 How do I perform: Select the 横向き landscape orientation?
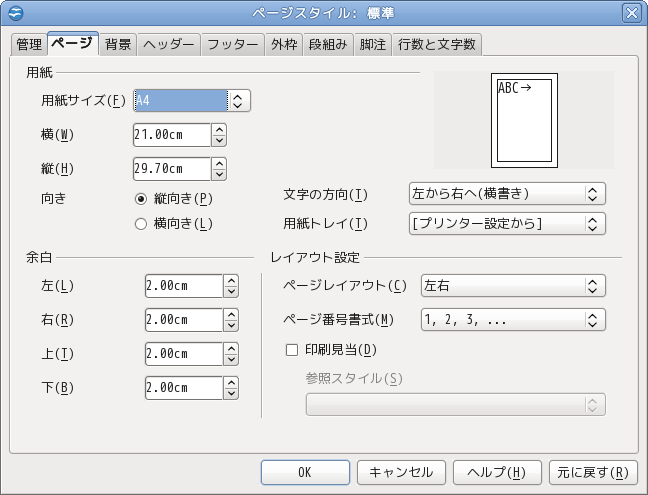(141, 223)
